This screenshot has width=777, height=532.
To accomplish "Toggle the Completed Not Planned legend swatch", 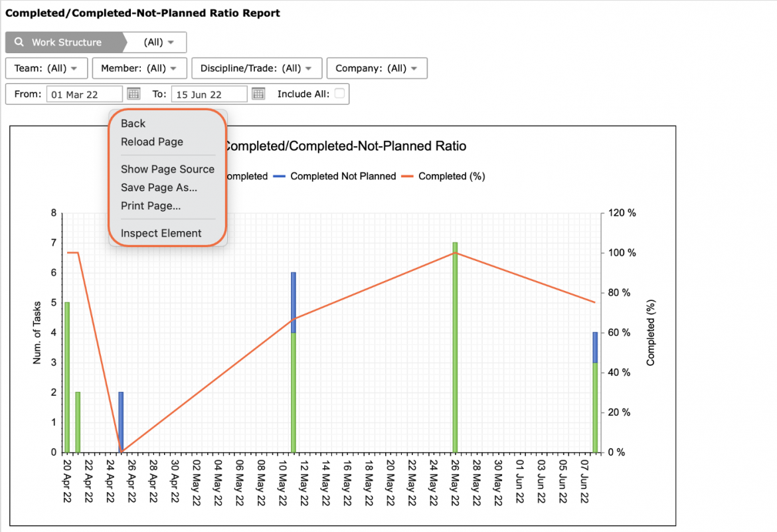I will tap(279, 177).
